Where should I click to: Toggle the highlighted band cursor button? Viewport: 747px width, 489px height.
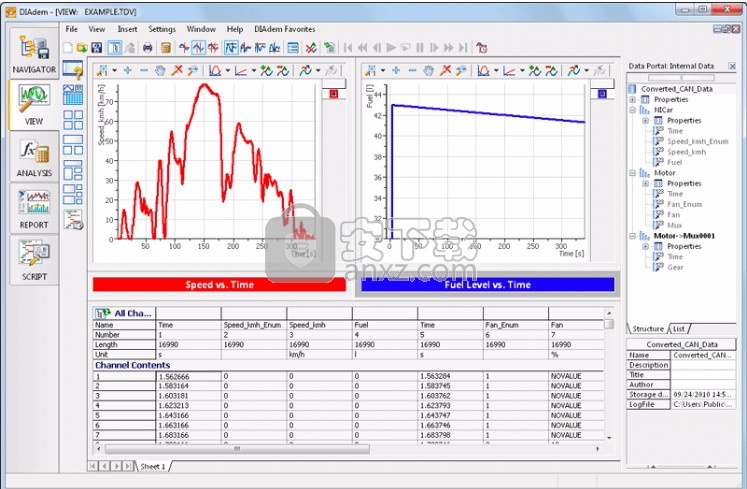tap(199, 48)
